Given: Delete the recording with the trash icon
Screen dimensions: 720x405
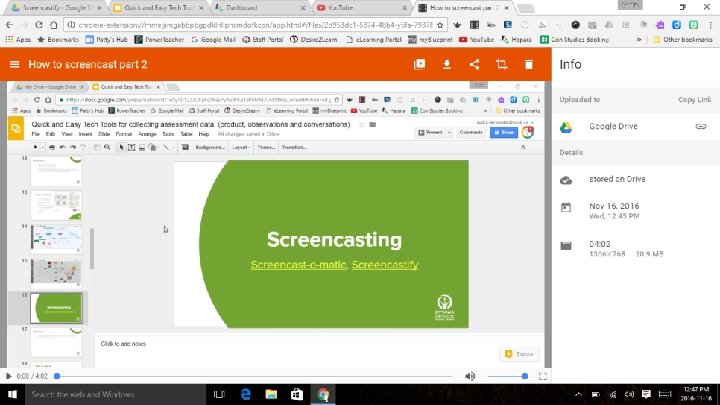Looking at the screenshot, I should [529, 64].
